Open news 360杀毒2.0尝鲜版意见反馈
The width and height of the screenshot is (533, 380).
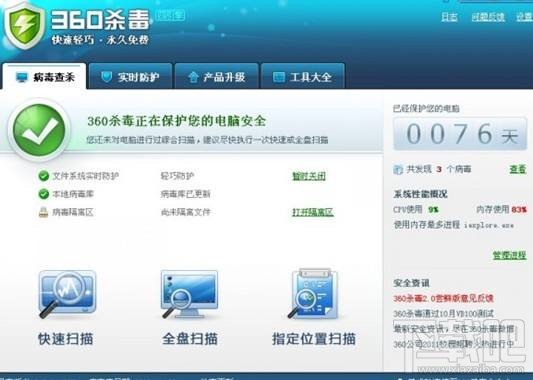coord(443,298)
